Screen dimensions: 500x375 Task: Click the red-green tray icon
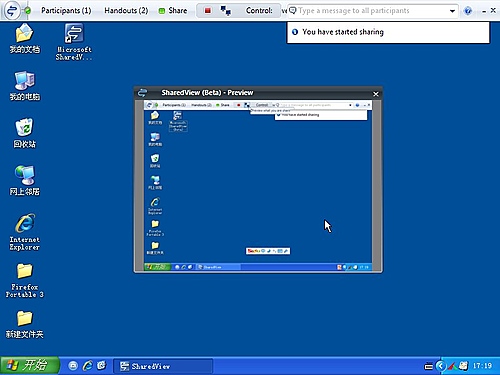coord(452,366)
